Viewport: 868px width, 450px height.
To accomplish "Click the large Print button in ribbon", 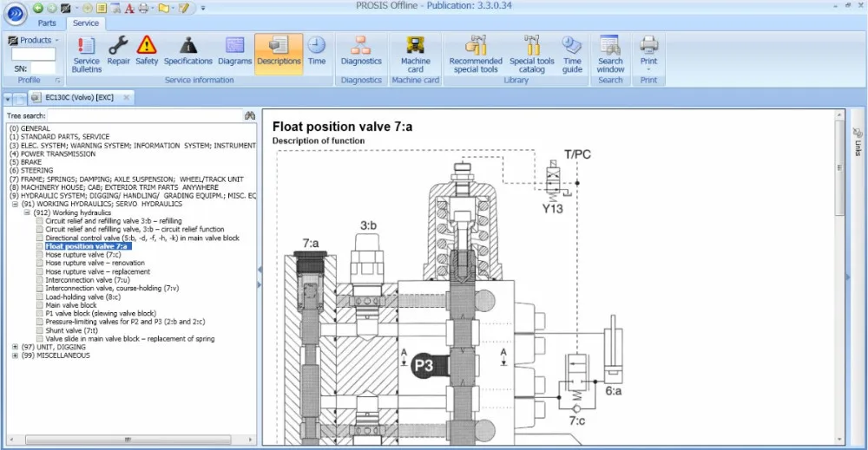I will (x=648, y=54).
